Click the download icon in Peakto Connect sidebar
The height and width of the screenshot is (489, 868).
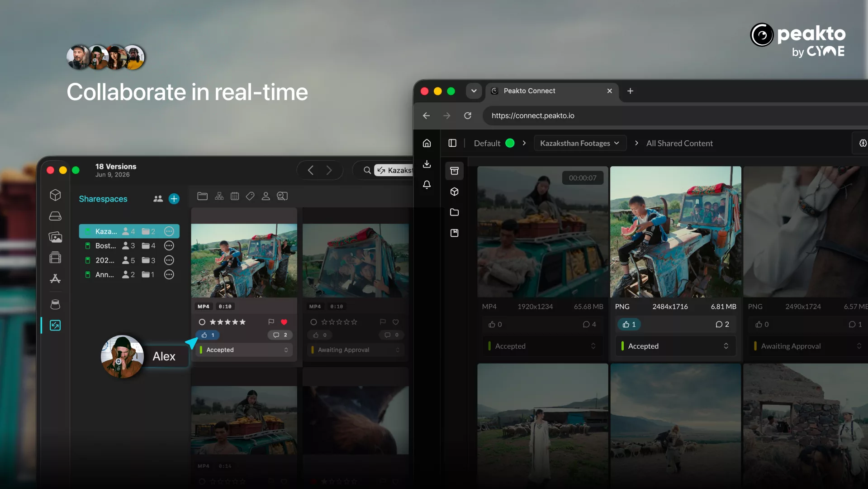(x=427, y=164)
